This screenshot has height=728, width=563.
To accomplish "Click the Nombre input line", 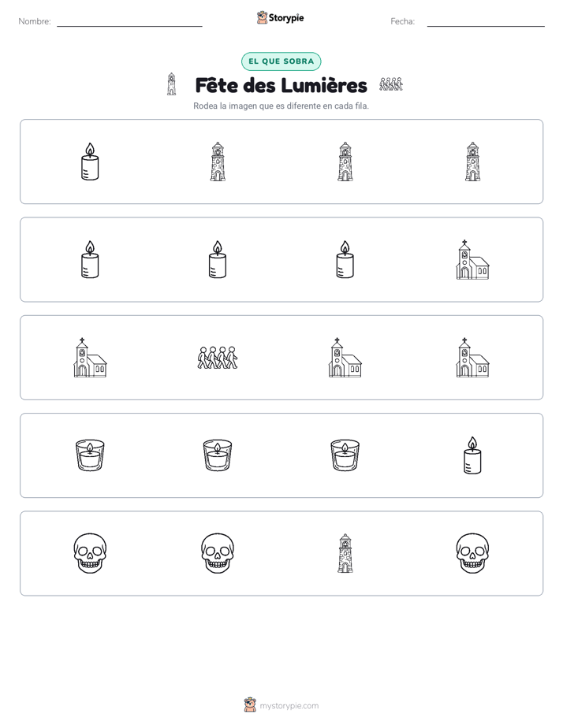I will click(x=129, y=22).
